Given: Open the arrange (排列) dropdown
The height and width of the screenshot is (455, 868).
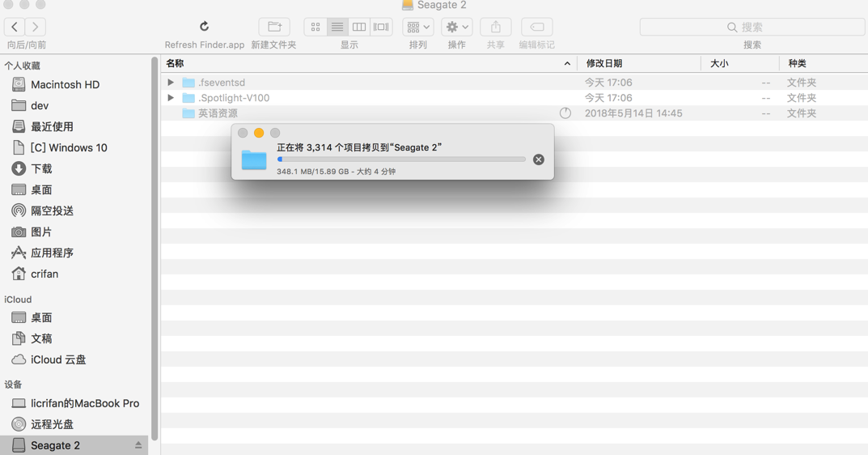Looking at the screenshot, I should [x=418, y=27].
